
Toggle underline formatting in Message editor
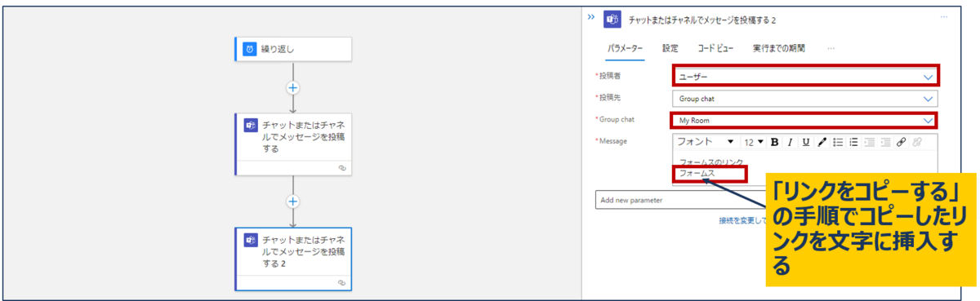tap(805, 142)
